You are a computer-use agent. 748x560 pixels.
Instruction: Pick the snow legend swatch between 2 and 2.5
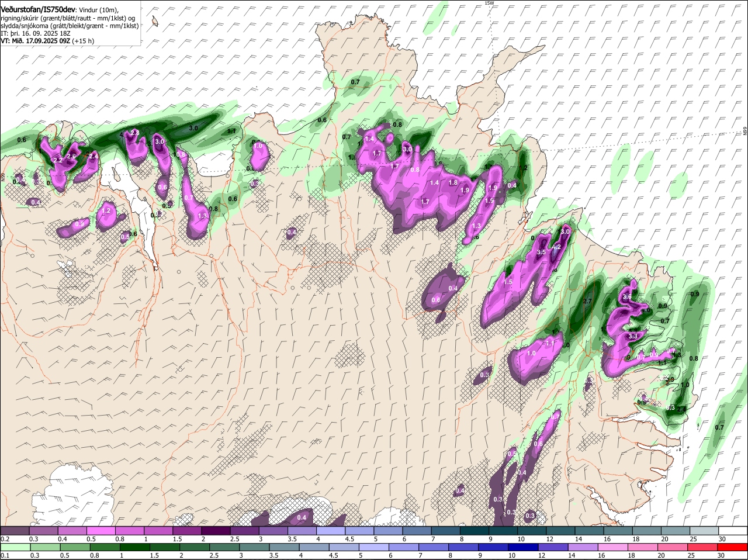(x=216, y=530)
